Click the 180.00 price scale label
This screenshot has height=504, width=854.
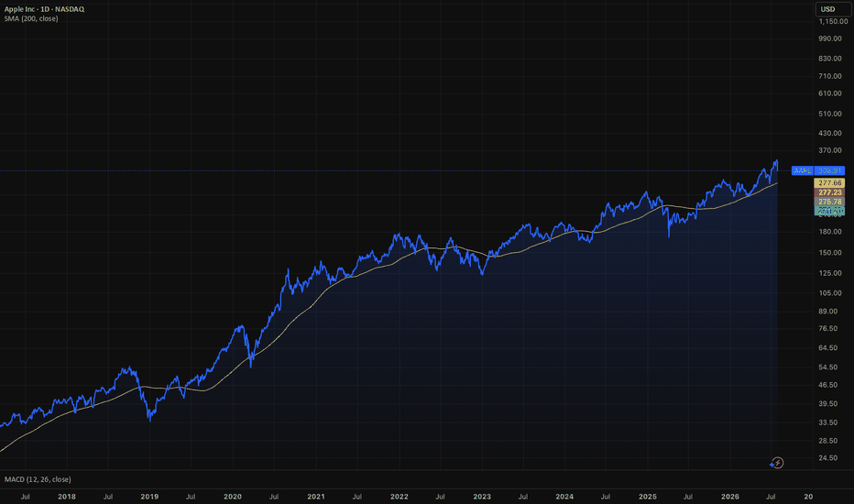coord(830,232)
